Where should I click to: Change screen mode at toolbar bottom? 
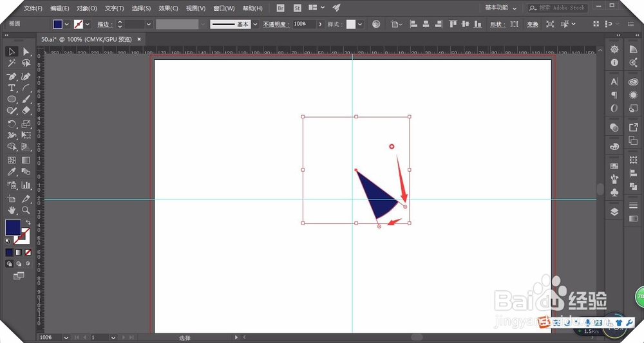click(x=19, y=275)
